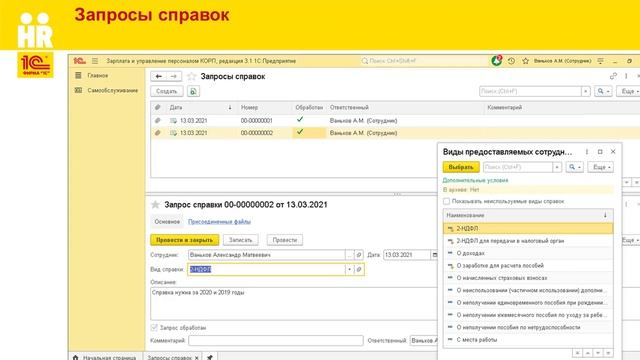
Task: Click the Описание text area
Action: click(x=293, y=304)
